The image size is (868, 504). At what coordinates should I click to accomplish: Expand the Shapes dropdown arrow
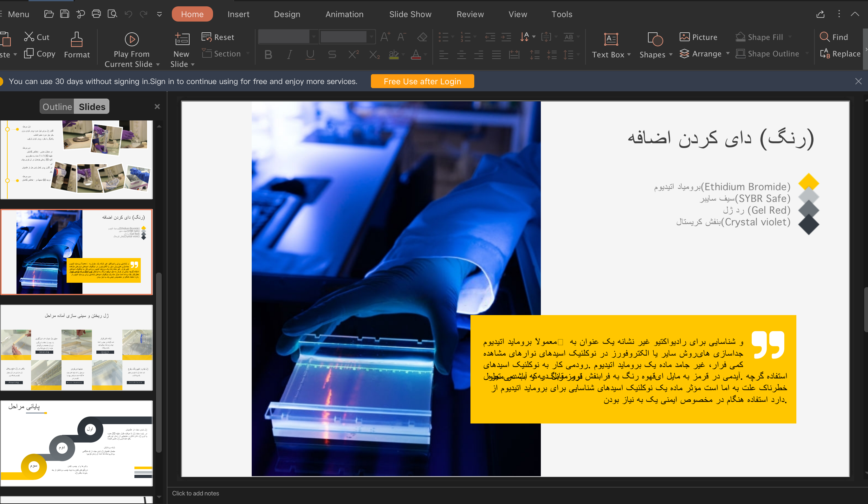pyautogui.click(x=670, y=55)
